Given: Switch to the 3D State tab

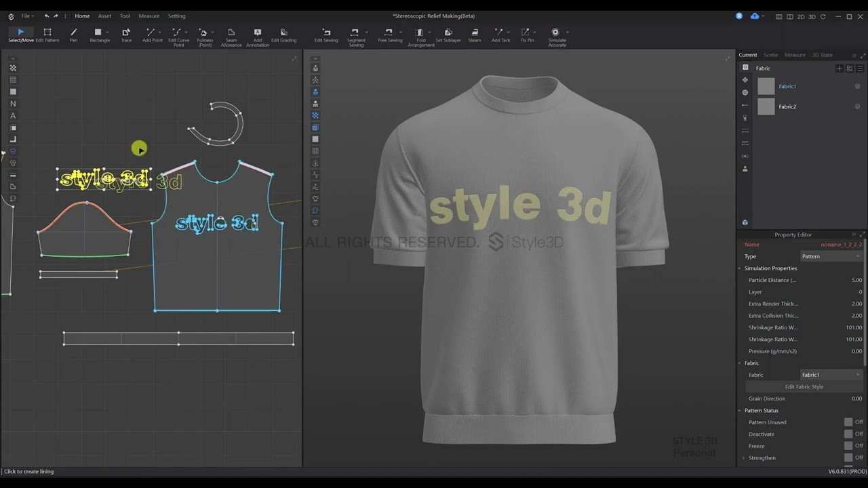Looking at the screenshot, I should pyautogui.click(x=822, y=55).
